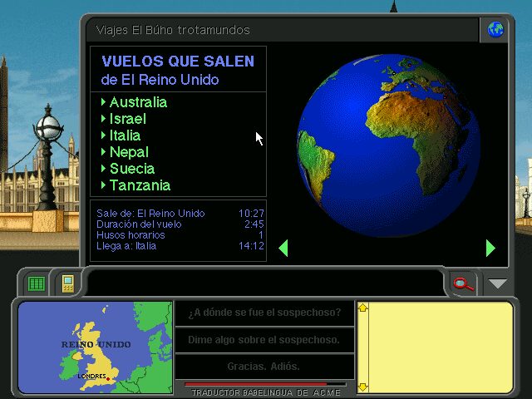Click the red magnifying glass search icon
Screen dimensions: 532x399
pos(463,283)
